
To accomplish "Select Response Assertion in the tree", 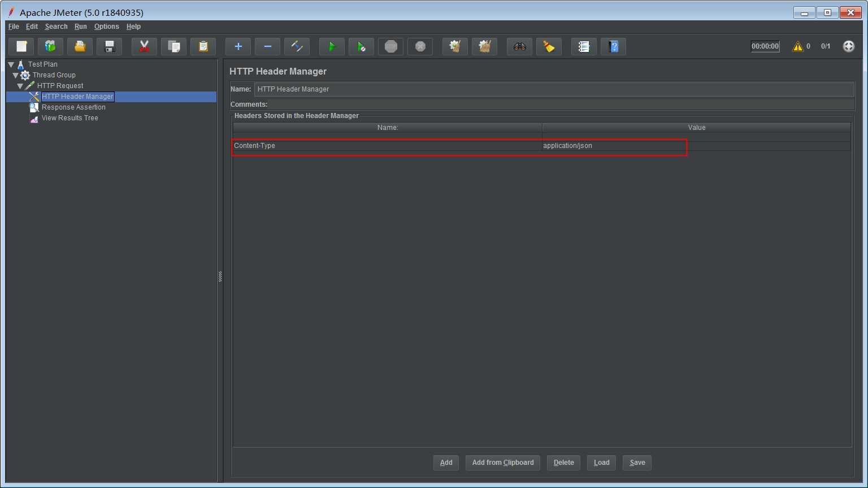I will coord(73,107).
